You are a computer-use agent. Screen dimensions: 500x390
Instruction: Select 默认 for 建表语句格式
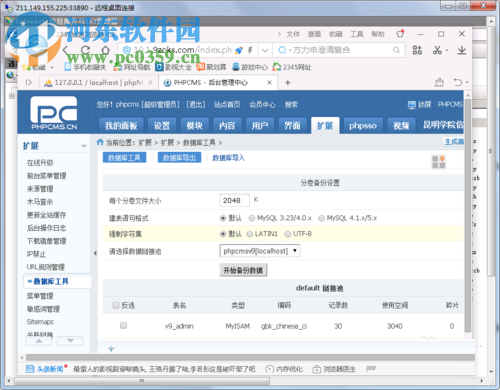pos(223,218)
